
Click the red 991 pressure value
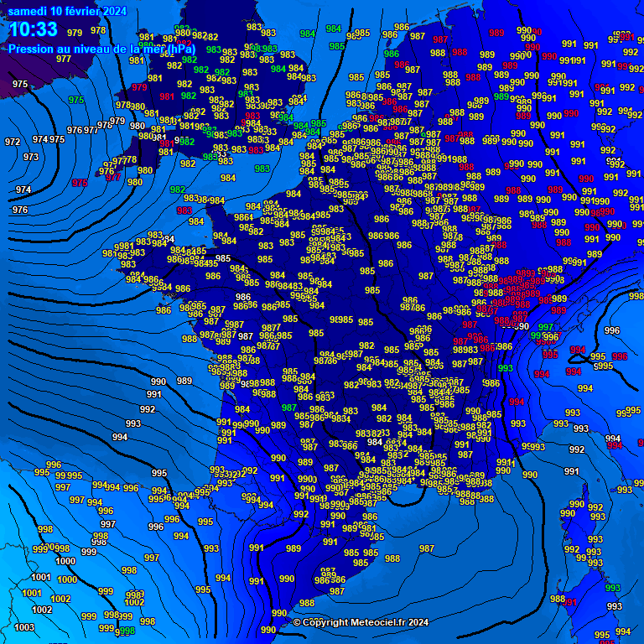571,602
